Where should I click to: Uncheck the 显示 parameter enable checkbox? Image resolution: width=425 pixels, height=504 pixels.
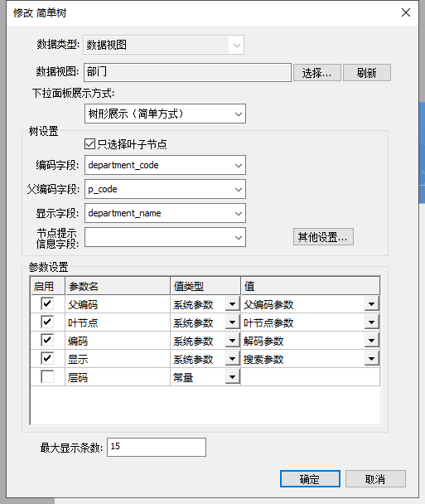point(47,358)
